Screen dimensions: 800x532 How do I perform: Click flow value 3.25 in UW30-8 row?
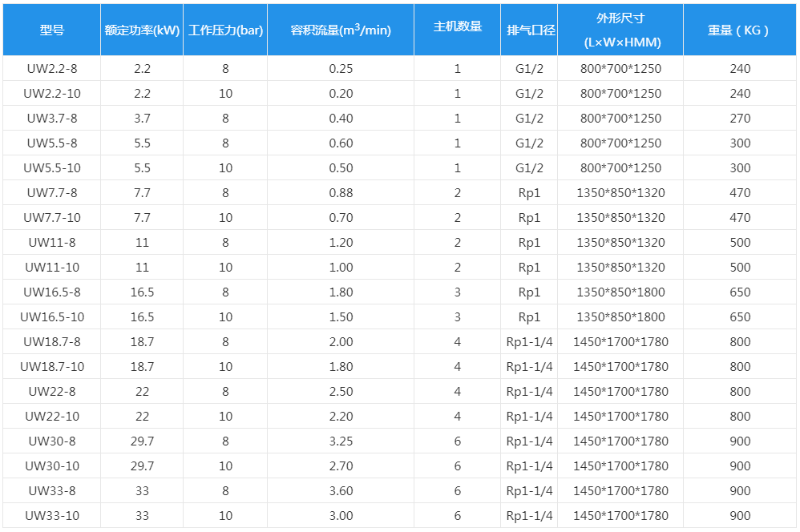341,441
